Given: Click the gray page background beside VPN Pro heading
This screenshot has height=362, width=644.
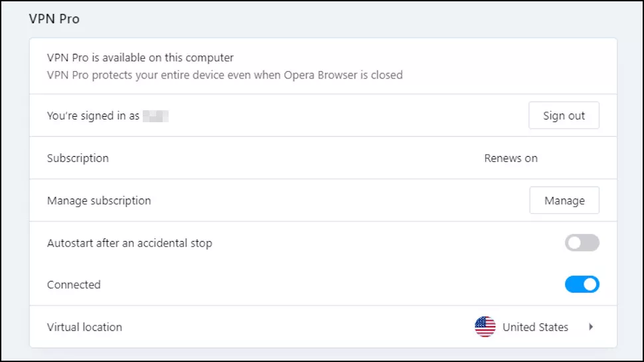Looking at the screenshot, I should click(332, 19).
